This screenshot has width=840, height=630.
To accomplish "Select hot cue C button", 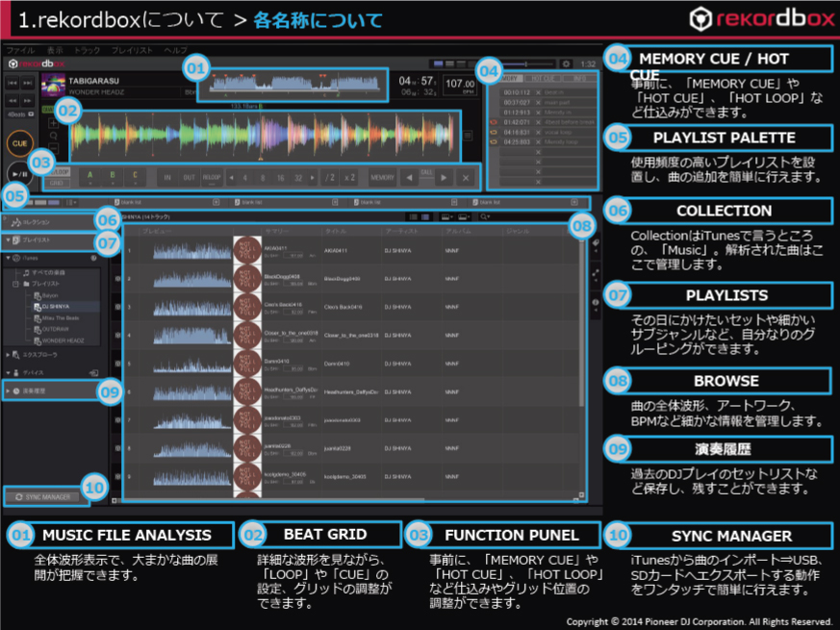I will tap(135, 177).
